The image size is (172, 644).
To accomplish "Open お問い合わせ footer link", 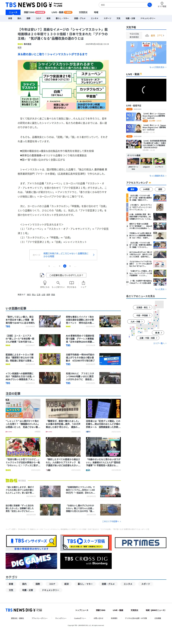I will 98,618.
